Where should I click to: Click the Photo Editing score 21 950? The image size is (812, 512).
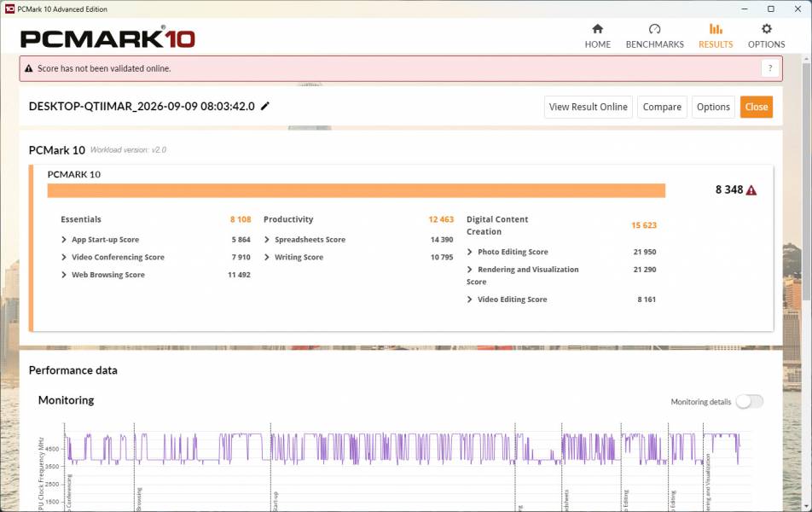pyautogui.click(x=645, y=252)
